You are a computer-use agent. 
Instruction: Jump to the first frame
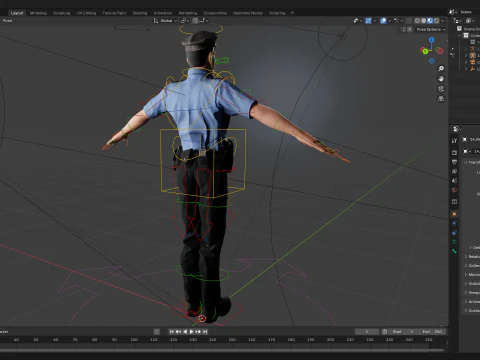(x=172, y=331)
